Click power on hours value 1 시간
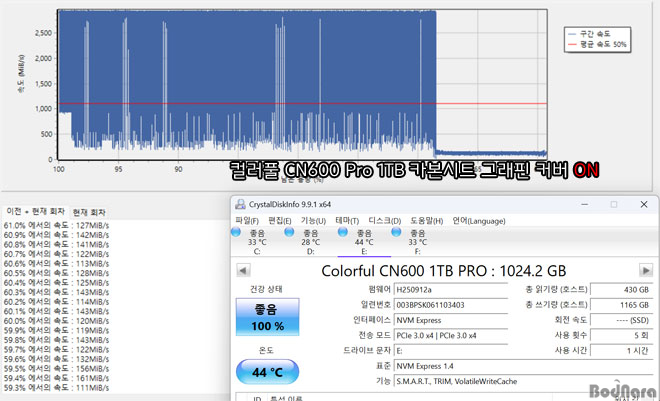 [622, 351]
